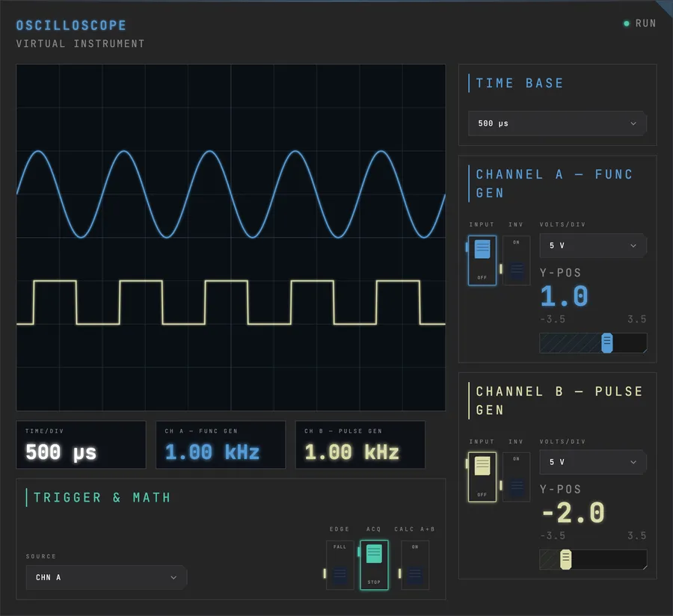Toggle Channel A input switch

pyautogui.click(x=482, y=260)
